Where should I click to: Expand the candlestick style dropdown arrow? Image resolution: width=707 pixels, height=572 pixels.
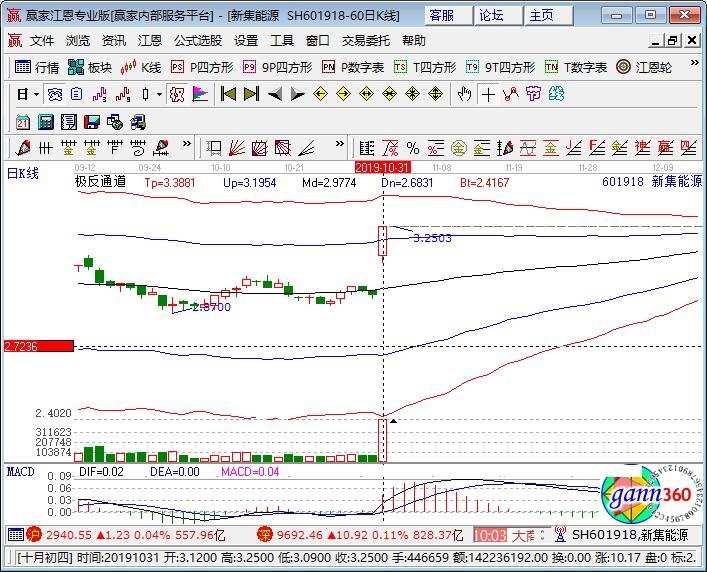(159, 94)
